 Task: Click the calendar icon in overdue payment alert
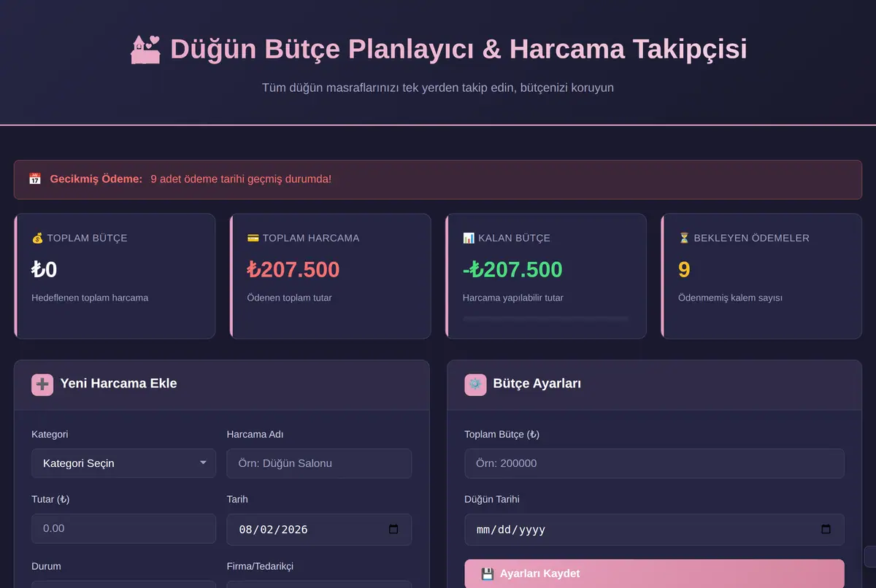click(35, 179)
